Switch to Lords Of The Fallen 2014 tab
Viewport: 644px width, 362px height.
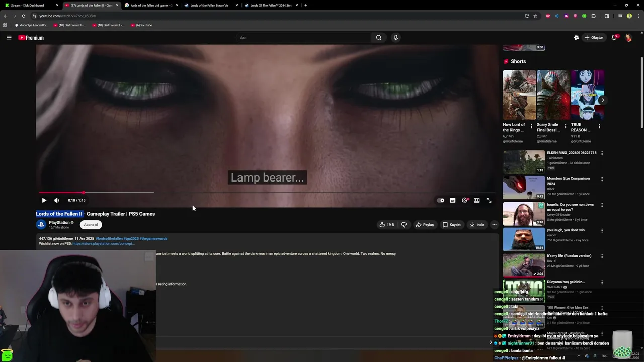pyautogui.click(x=271, y=5)
